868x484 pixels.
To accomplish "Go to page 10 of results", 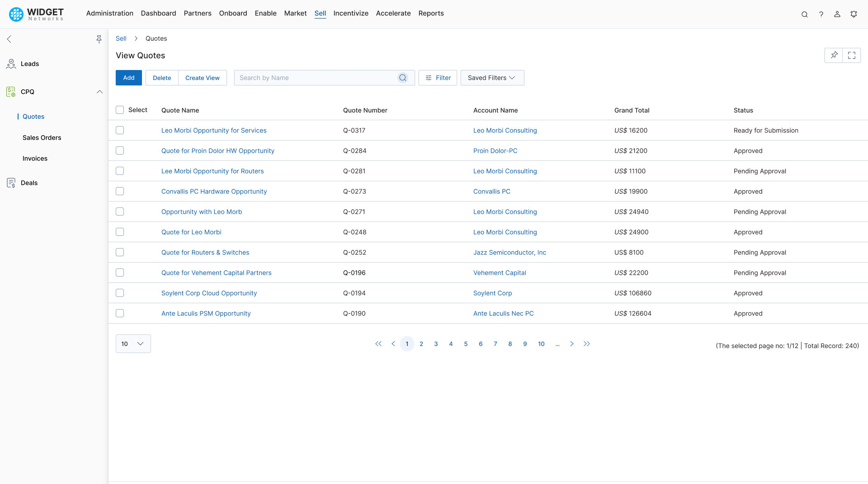I will pyautogui.click(x=541, y=344).
